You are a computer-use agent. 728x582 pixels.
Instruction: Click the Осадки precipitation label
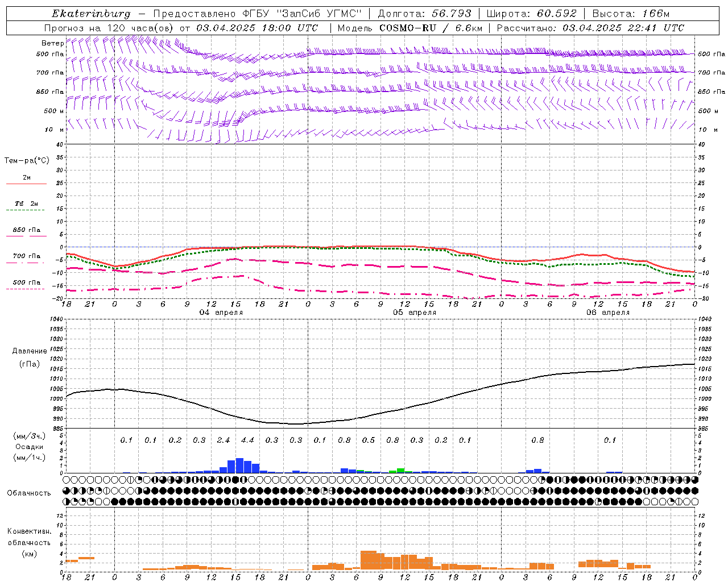(x=28, y=447)
